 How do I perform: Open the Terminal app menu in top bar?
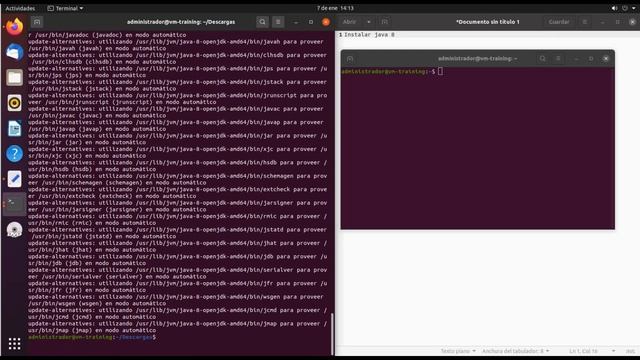pos(65,8)
